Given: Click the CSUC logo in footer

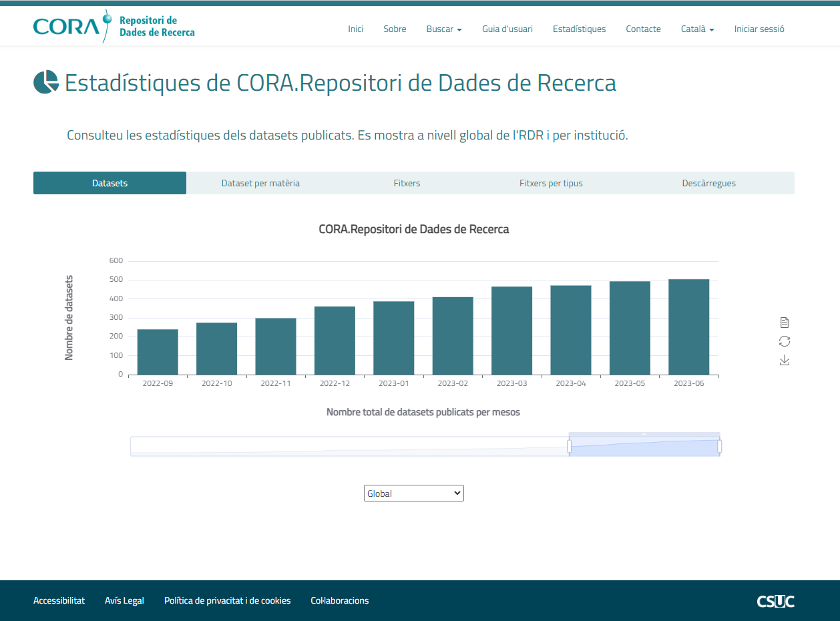Looking at the screenshot, I should tap(776, 601).
